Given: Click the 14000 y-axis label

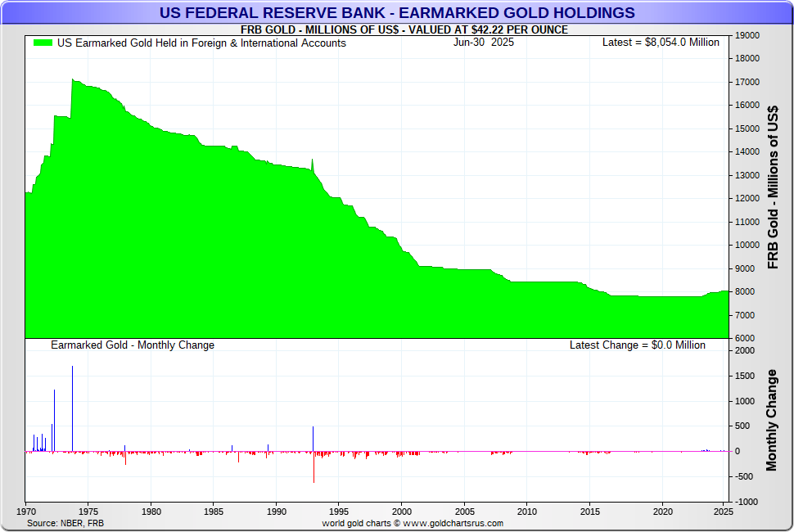Looking at the screenshot, I should 747,152.
